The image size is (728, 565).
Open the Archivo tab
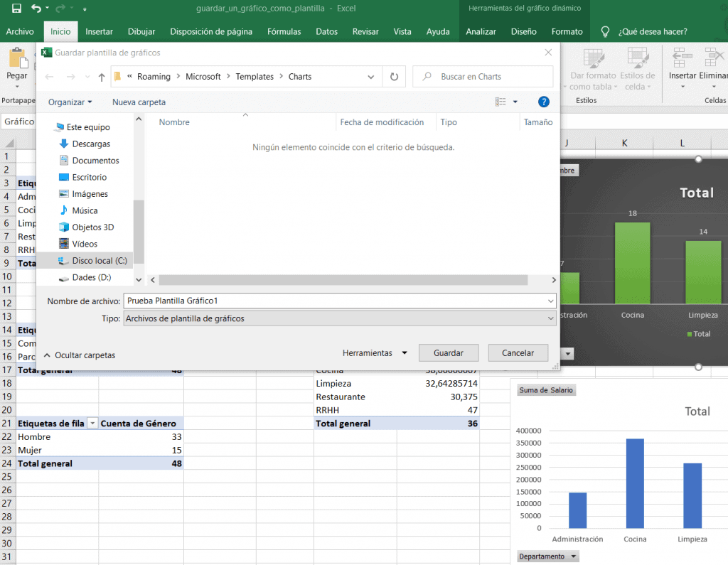point(20,31)
